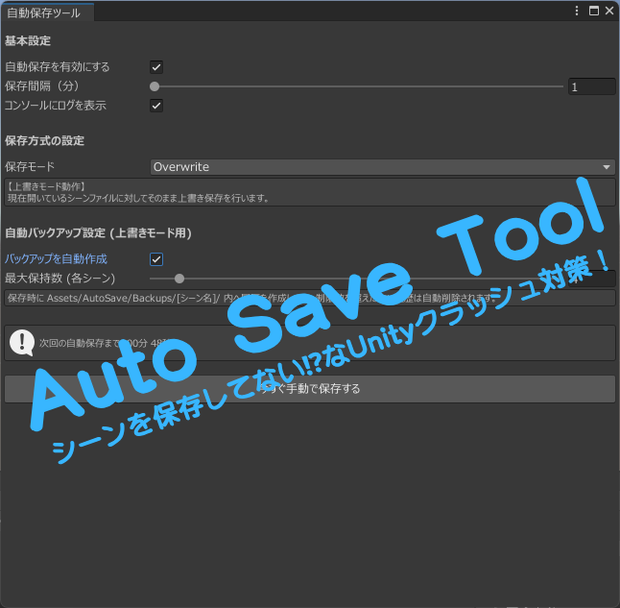Click the 保存間隔 value field showing 1

(592, 87)
